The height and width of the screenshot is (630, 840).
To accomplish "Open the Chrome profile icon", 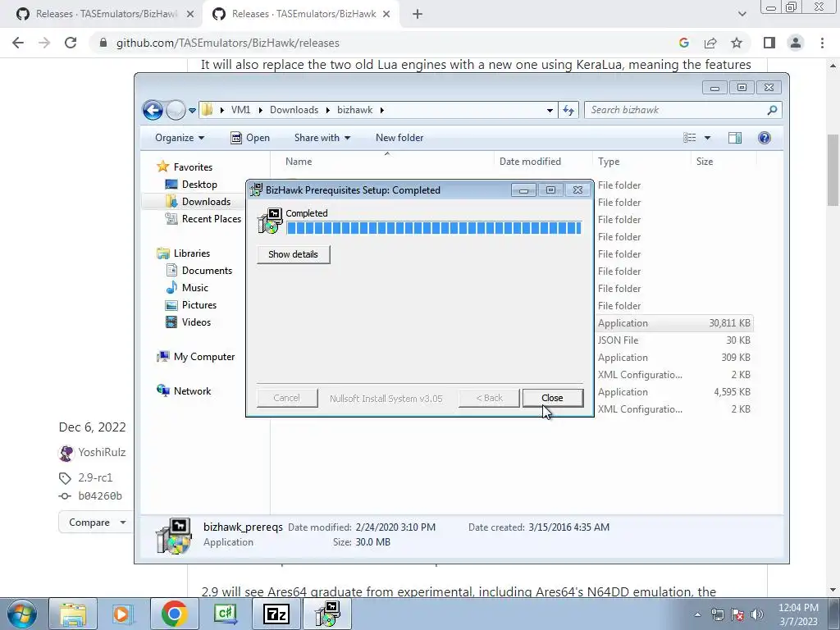I will coord(796,43).
